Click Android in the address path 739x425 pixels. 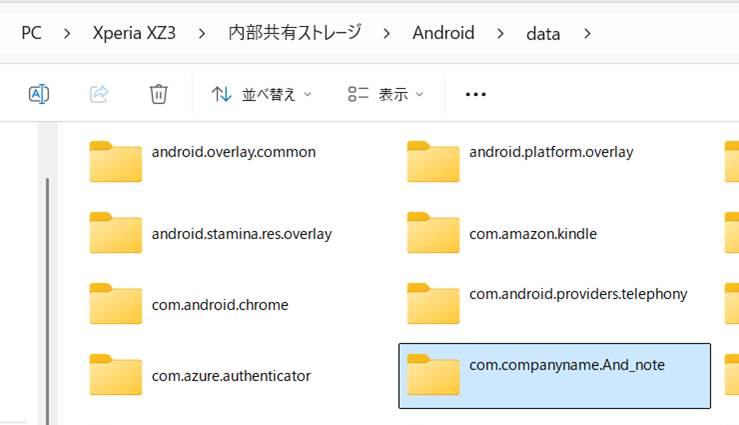tap(443, 33)
